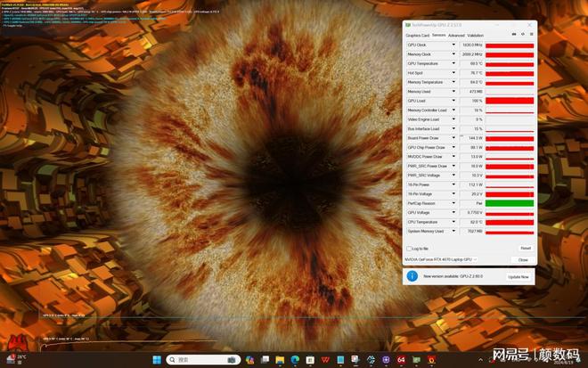Screen dimensions: 588x368
Task: Click the GPU-Z screenshot camera icon
Action: 513,35
